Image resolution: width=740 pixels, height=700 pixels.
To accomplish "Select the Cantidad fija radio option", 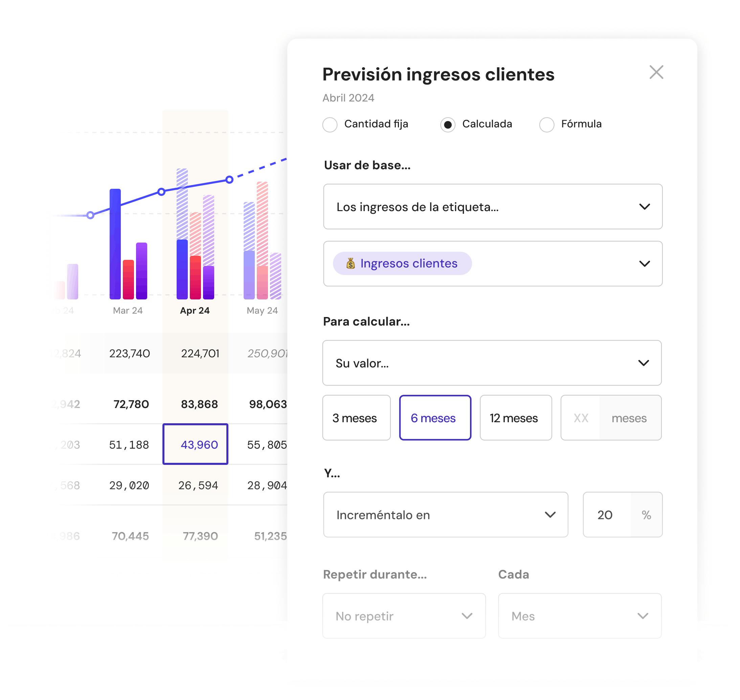I will [x=330, y=124].
